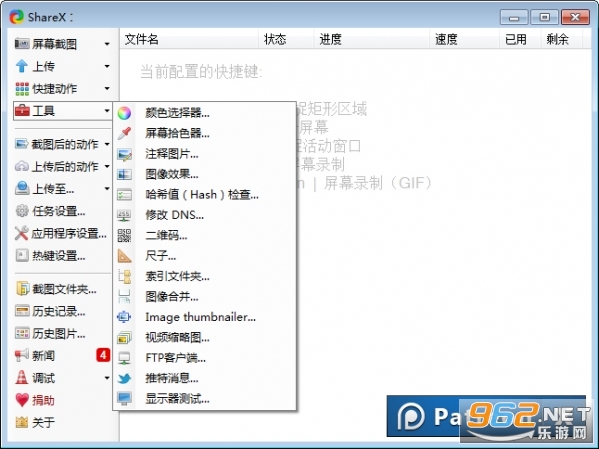Open 历史图片 from the sidebar
Viewport: 599px width, 449px height.
tap(58, 334)
